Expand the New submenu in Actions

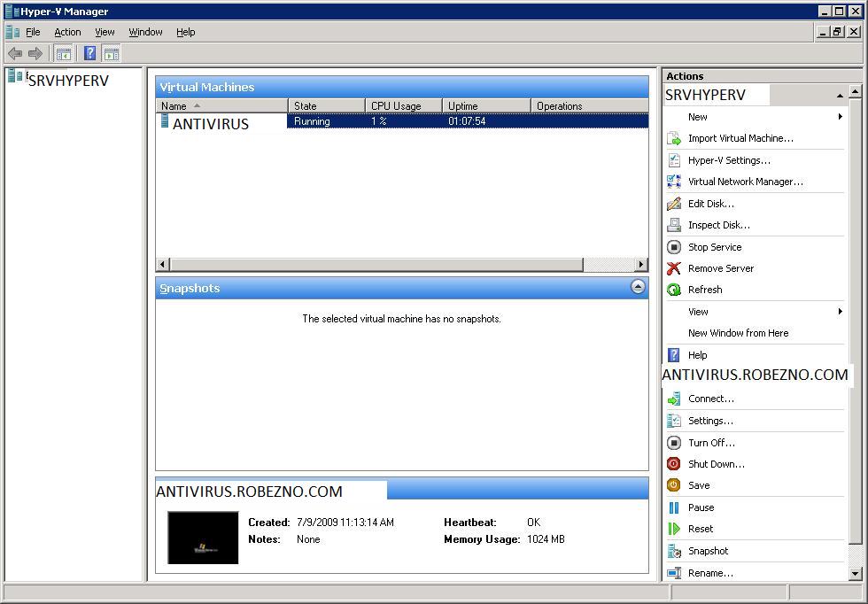[x=698, y=116]
